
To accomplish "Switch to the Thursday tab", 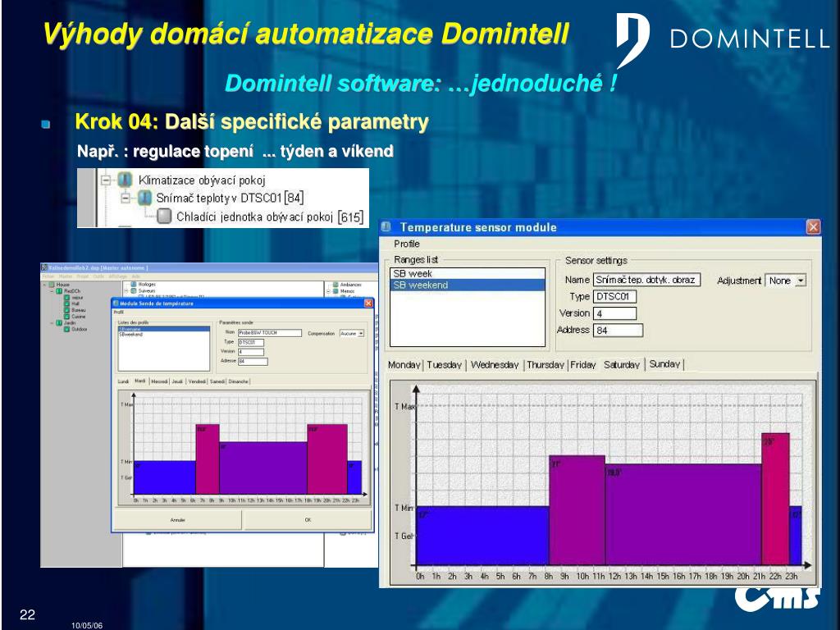I will [x=546, y=365].
